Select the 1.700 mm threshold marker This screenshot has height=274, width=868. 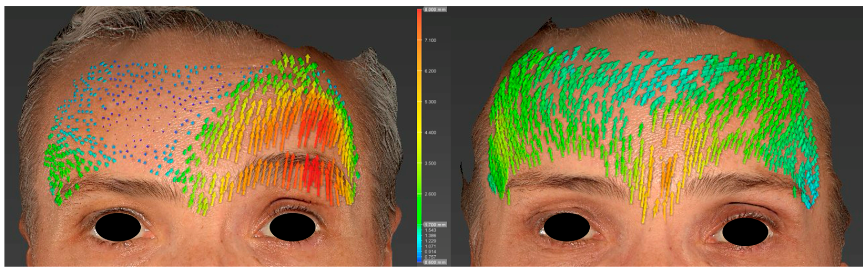tap(435, 224)
